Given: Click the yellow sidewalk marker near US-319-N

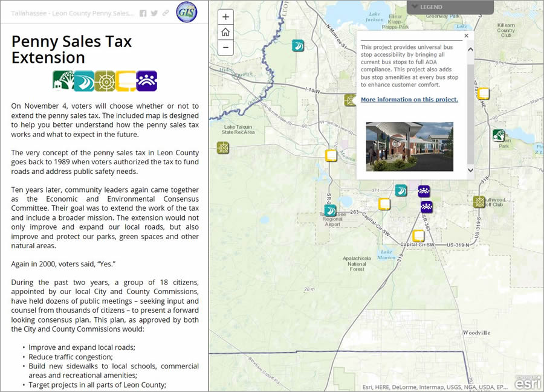Looking at the screenshot, I should click(x=418, y=236).
